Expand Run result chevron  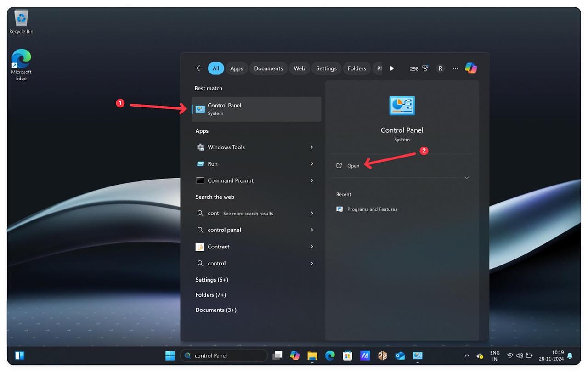point(311,164)
